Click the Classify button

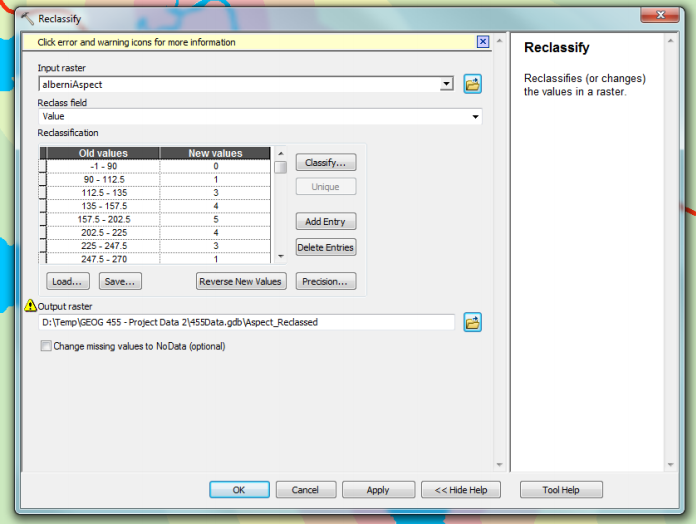tap(325, 162)
